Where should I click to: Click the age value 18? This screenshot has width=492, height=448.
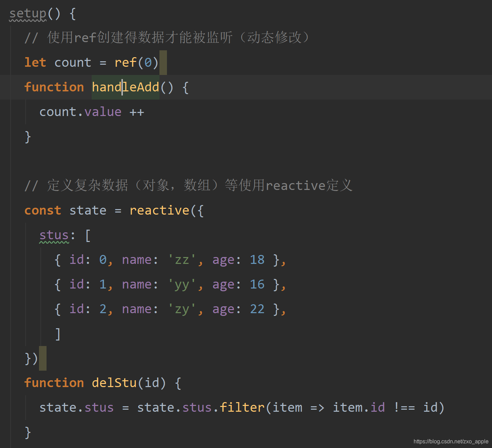pos(257,260)
